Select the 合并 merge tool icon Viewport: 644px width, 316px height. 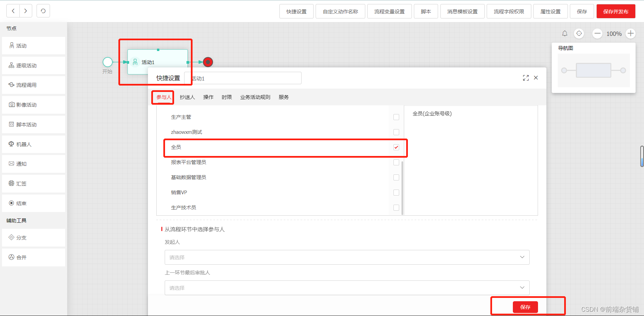click(x=11, y=257)
